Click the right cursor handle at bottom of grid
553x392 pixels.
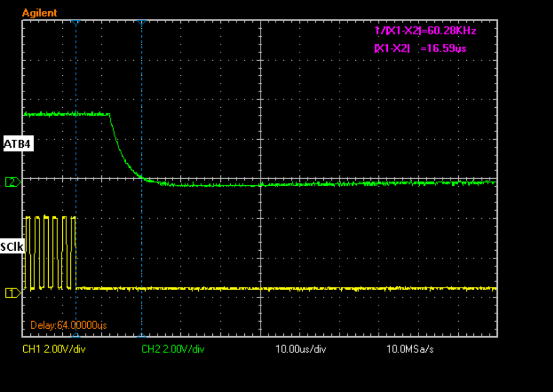click(x=141, y=336)
